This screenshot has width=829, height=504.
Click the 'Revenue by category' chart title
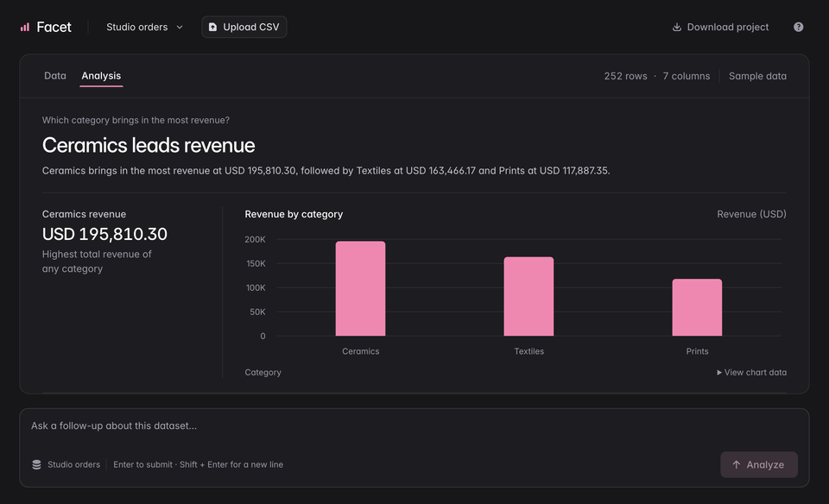point(294,214)
